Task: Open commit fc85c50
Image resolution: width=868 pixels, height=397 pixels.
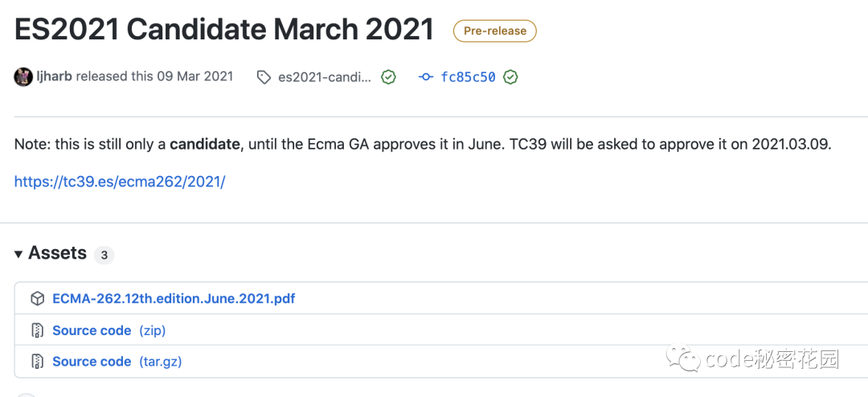Action: coord(468,77)
